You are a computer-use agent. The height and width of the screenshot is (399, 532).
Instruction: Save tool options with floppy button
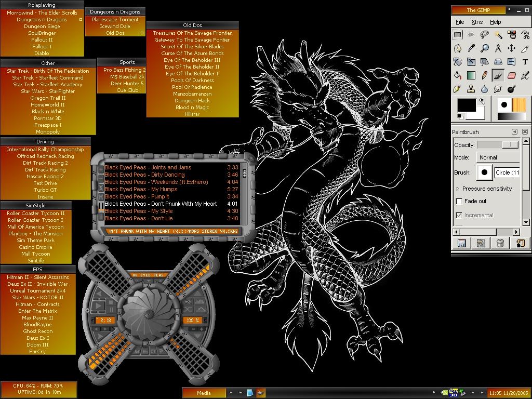[462, 243]
